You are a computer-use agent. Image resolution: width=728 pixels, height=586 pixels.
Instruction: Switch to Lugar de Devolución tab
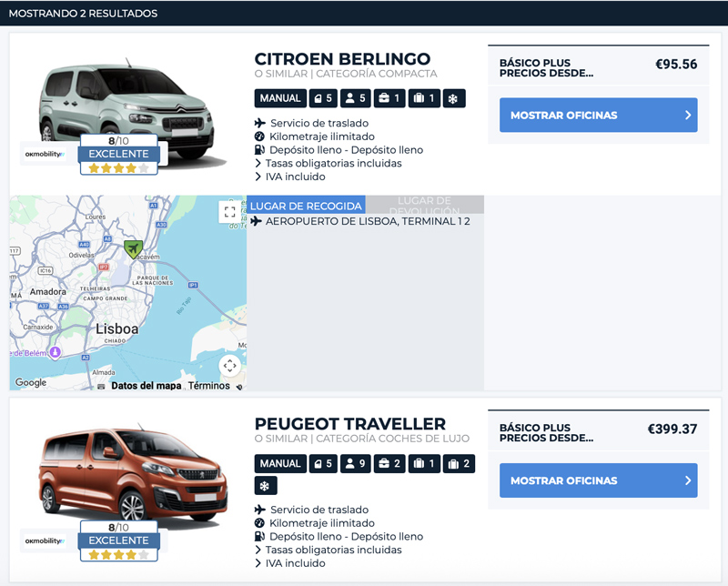[425, 205]
